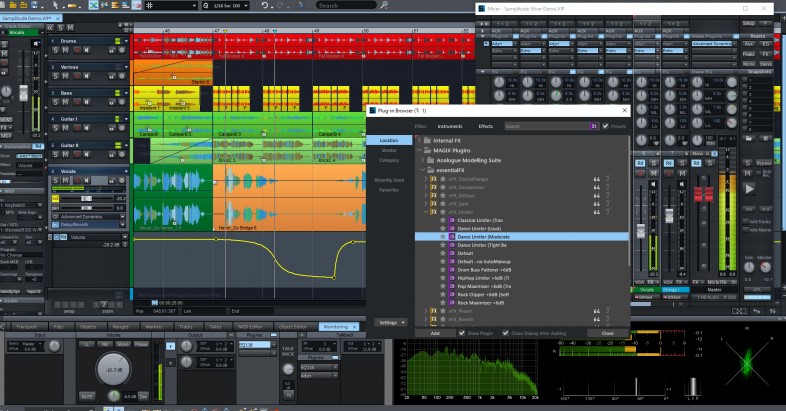This screenshot has width=786, height=411.
Task: Filter Plug-in Browser by Instruments
Action: [x=450, y=126]
